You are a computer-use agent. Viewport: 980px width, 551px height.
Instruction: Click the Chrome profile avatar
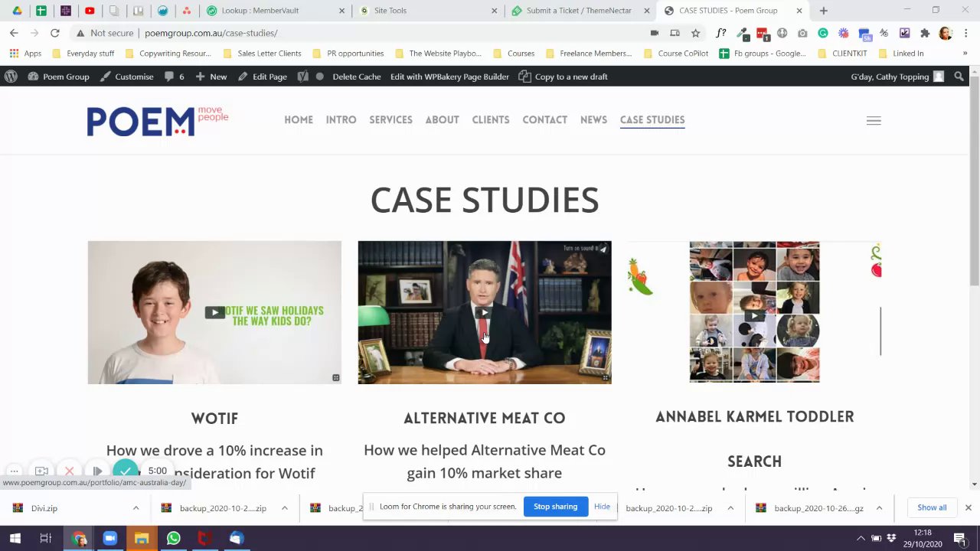click(x=946, y=33)
